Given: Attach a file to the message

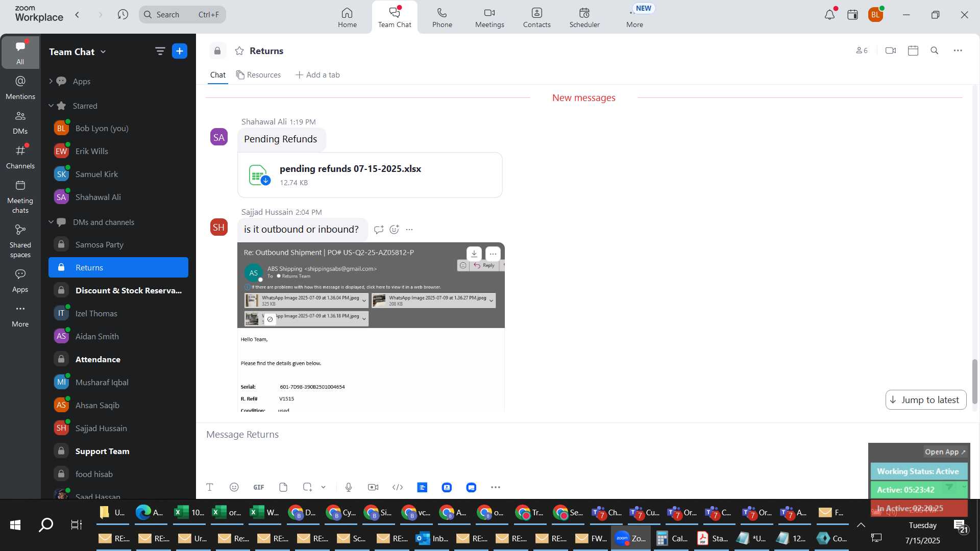Looking at the screenshot, I should tap(283, 487).
